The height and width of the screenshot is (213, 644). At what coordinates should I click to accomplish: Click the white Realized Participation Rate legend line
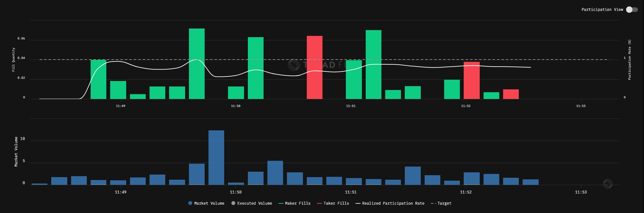(358, 203)
